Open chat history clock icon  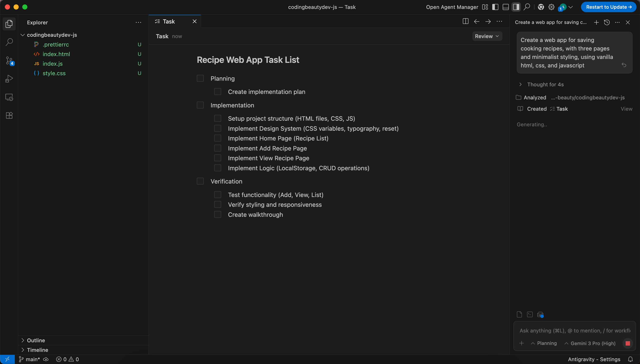click(607, 22)
